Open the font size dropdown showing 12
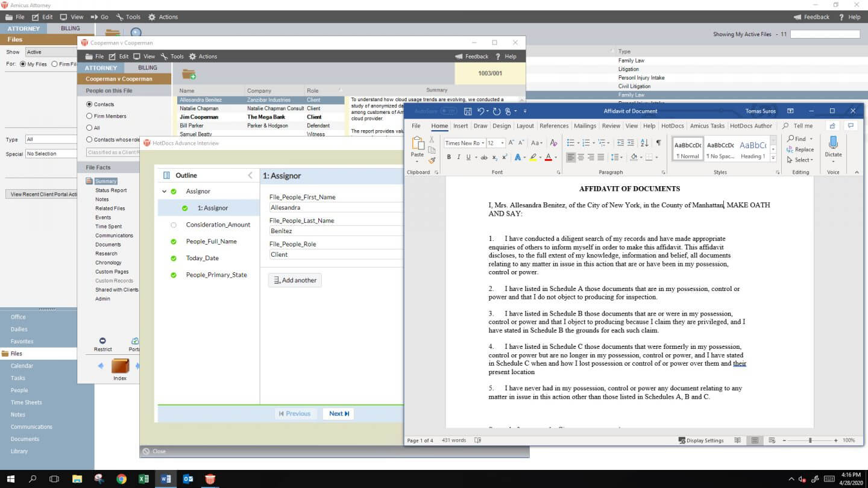Viewport: 868px width, 488px height. click(502, 143)
